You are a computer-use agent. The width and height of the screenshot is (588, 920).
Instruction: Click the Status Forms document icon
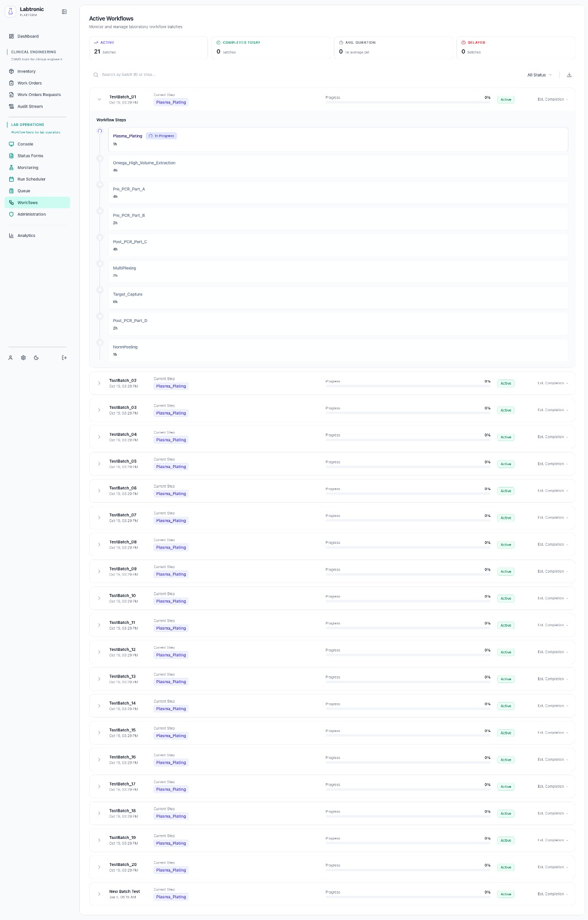click(11, 156)
